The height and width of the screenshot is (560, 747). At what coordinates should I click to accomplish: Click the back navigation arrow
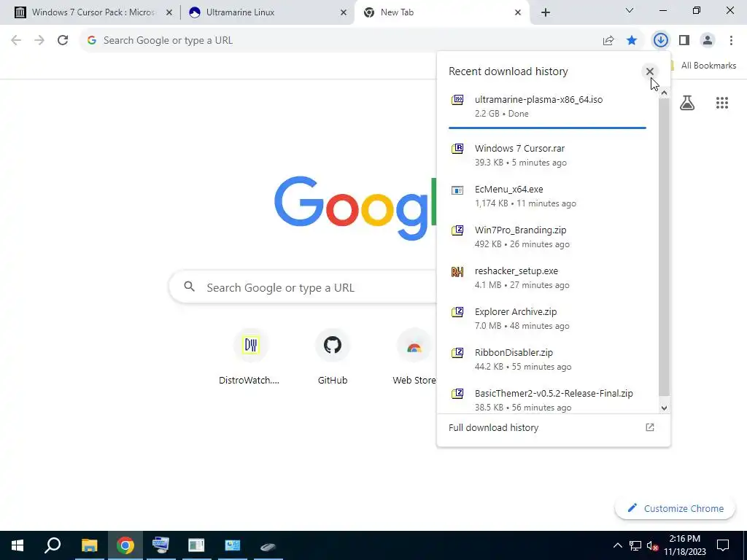(x=16, y=41)
